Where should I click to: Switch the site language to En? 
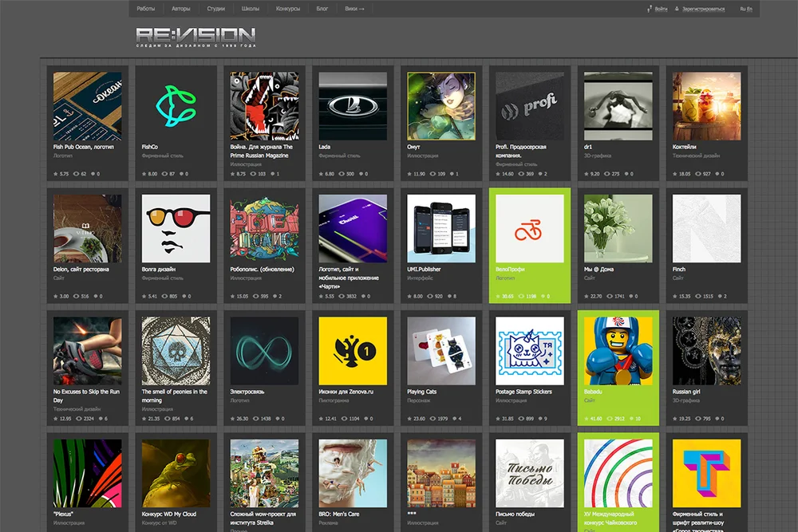(x=749, y=9)
